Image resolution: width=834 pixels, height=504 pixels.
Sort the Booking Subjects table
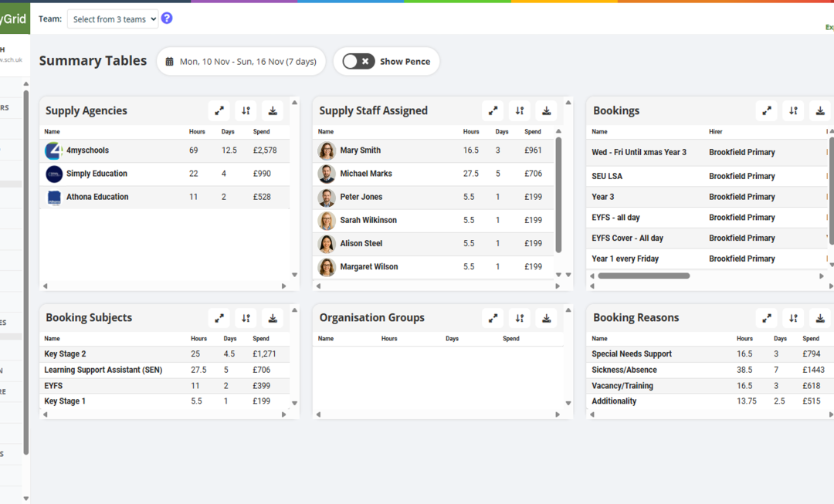[246, 318]
